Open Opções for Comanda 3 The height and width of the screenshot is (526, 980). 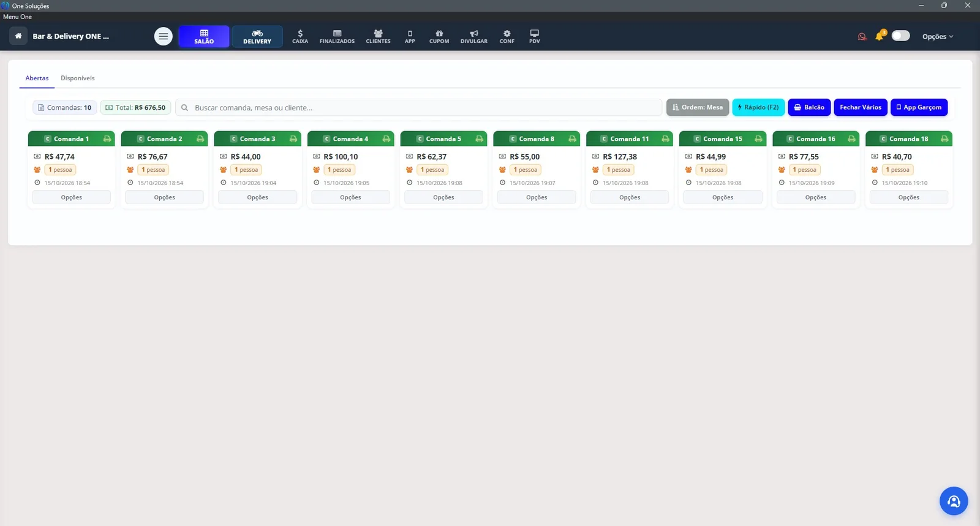[x=258, y=197]
